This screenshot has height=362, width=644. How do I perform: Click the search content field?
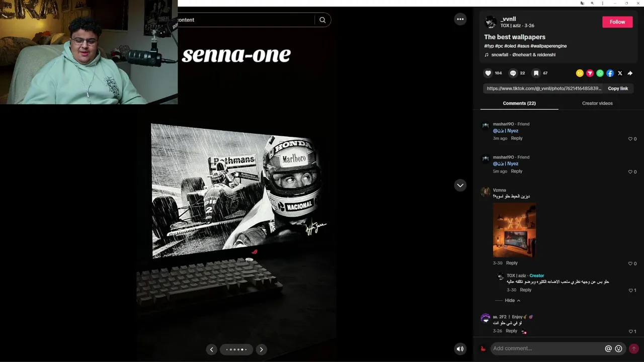pos(246,20)
